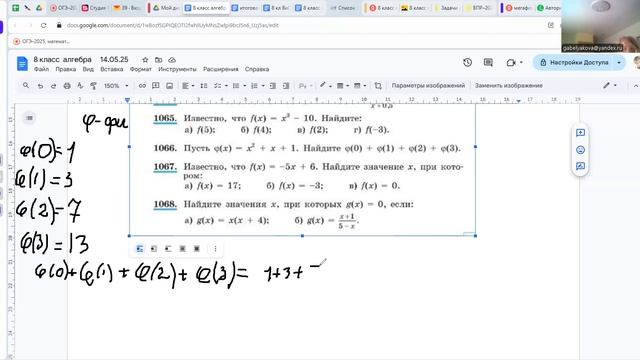The image size is (640, 360).
Task: Select the crop image tool
Action: (378, 86)
